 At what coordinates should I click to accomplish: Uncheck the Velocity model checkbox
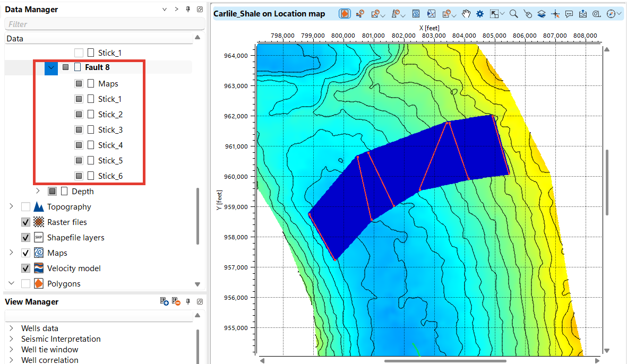[25, 268]
